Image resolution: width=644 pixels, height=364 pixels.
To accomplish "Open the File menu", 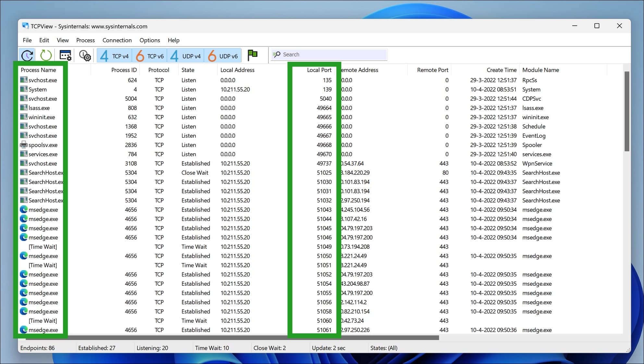I will [27, 40].
